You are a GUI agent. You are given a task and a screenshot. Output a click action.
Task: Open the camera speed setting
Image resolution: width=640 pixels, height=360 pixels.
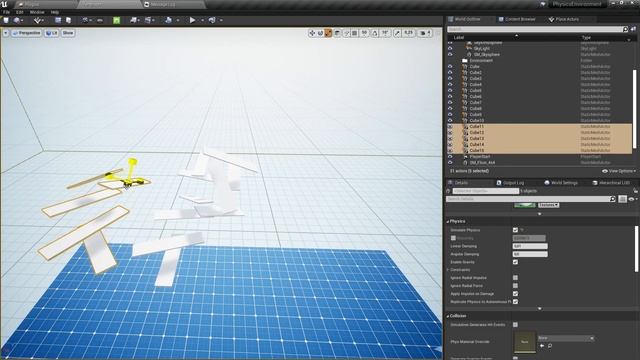(425, 33)
